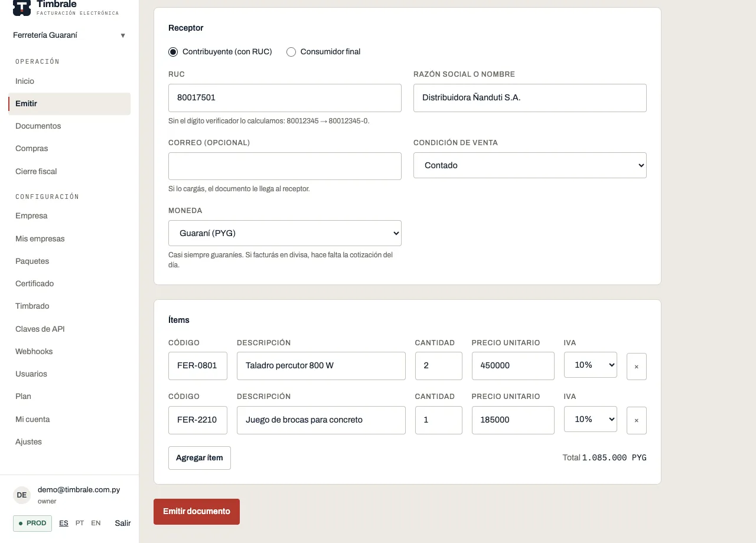Click the Timbrale logo icon
The image size is (756, 543).
22,7
